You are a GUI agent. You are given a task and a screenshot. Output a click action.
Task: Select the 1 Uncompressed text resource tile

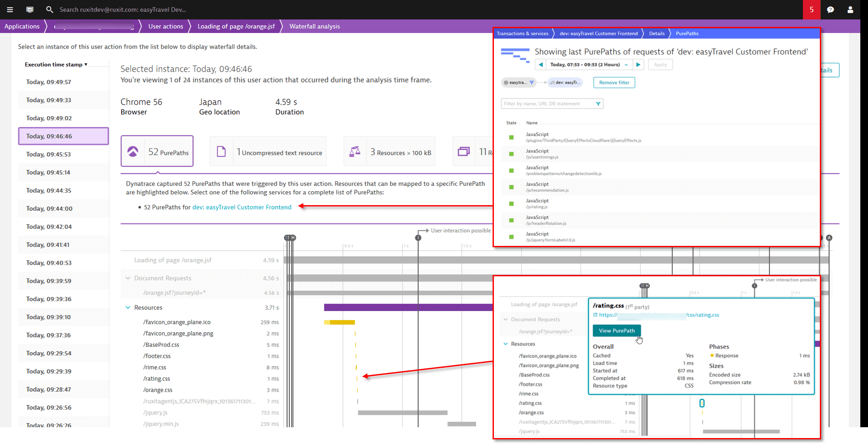pos(268,151)
